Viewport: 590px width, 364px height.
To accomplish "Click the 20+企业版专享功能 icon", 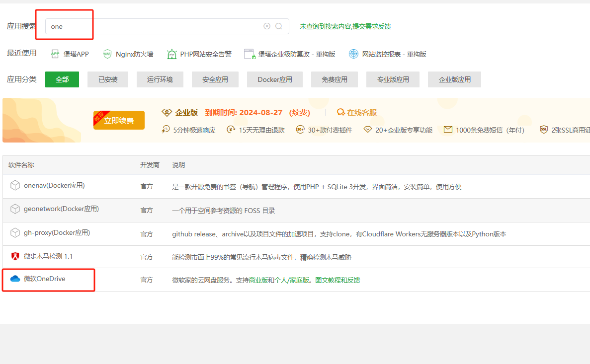I will pos(368,130).
